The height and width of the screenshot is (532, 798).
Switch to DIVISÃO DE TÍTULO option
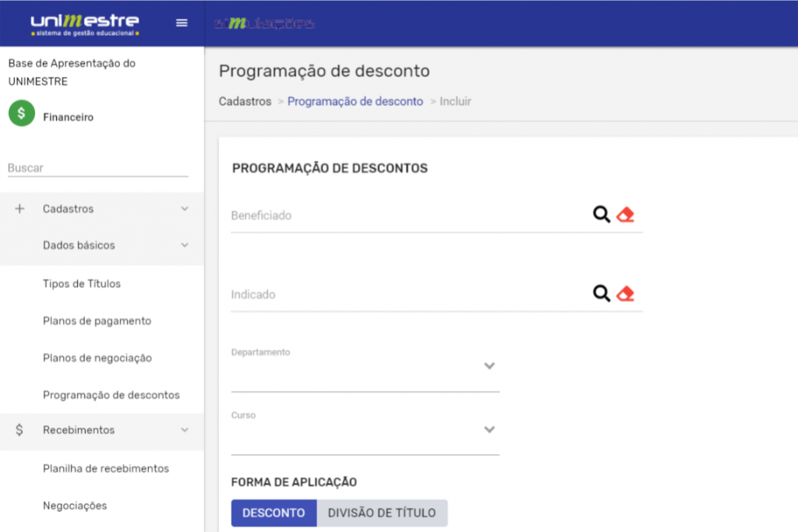382,513
